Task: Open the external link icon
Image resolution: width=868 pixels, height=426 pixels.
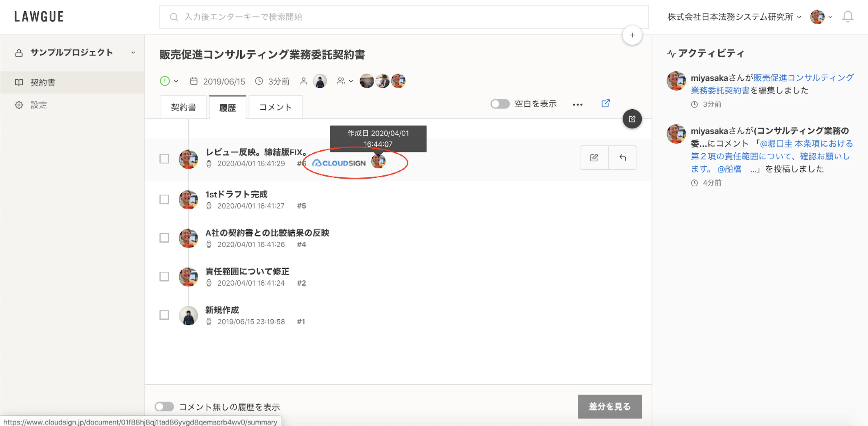Action: coord(605,103)
